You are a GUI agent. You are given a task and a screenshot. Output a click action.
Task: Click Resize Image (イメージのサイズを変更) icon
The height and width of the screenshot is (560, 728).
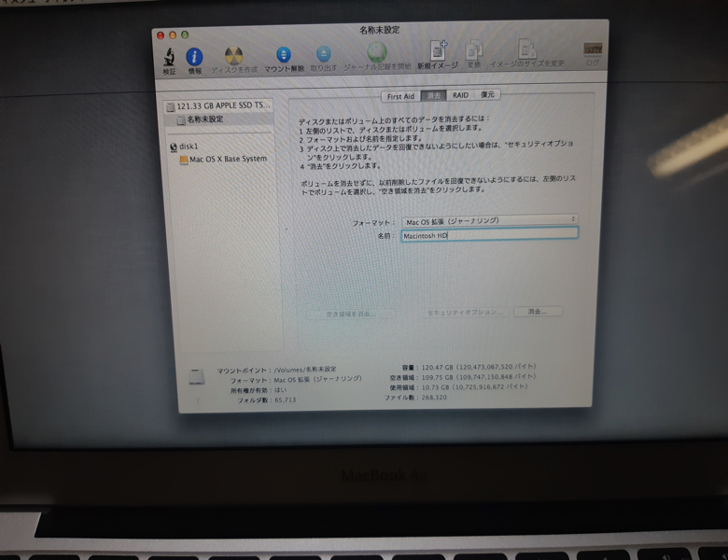point(527,49)
